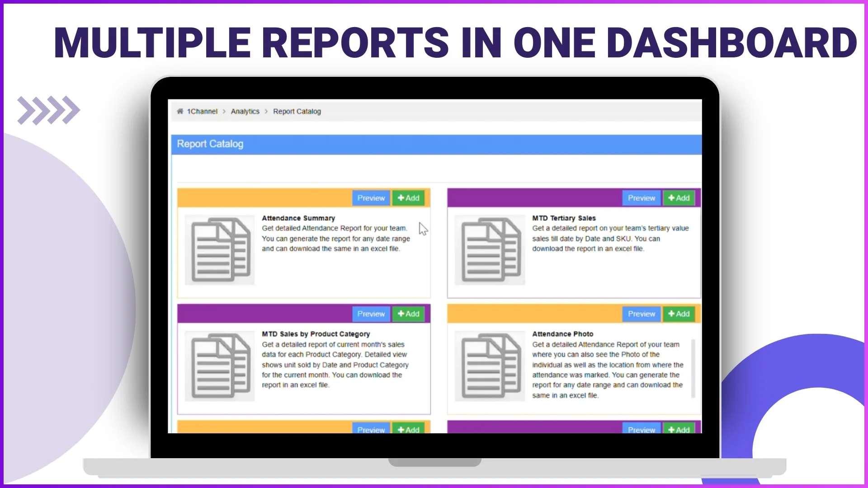This screenshot has height=488, width=868.
Task: Click Preview on the bottom-left partially visible card
Action: click(371, 430)
